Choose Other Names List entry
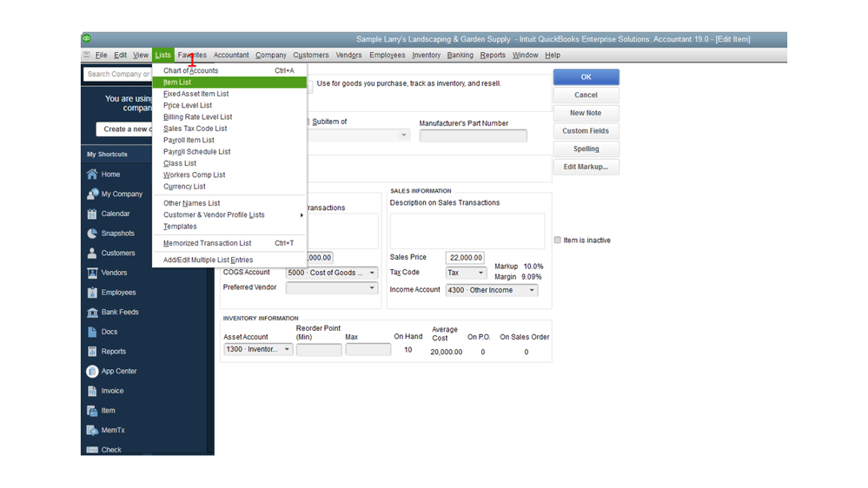The image size is (868, 488). [x=229, y=203]
